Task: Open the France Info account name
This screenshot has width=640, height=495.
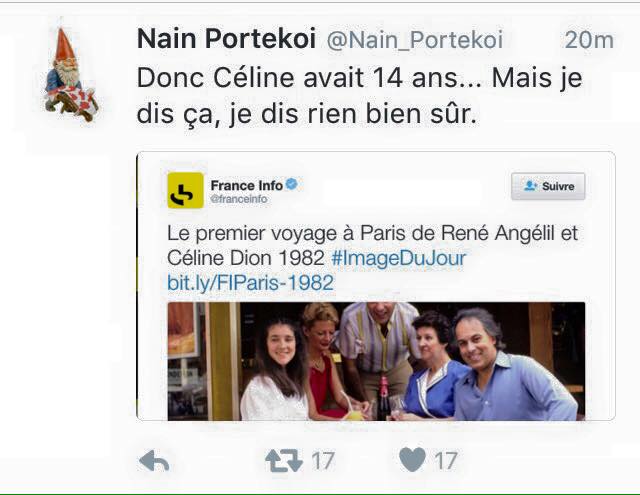Action: click(x=246, y=185)
